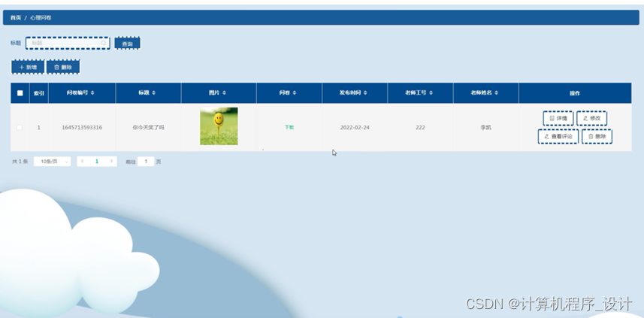Click the date cell 2022-02-24
This screenshot has height=318, width=644.
[x=355, y=127]
